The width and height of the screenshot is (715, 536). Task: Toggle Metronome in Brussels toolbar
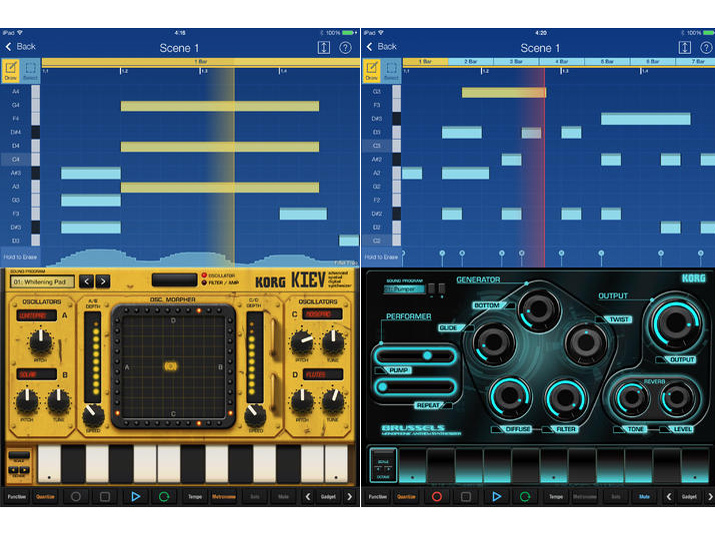coord(585,497)
